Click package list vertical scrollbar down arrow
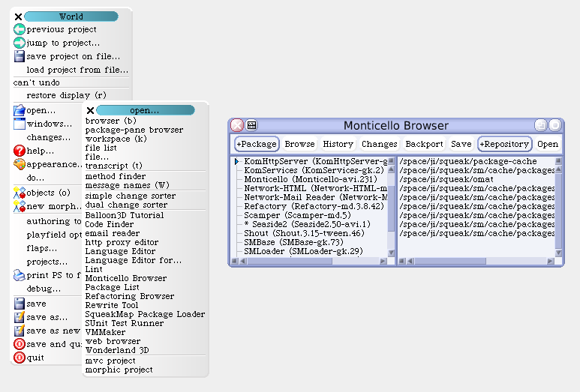580x392 pixels. point(391,253)
